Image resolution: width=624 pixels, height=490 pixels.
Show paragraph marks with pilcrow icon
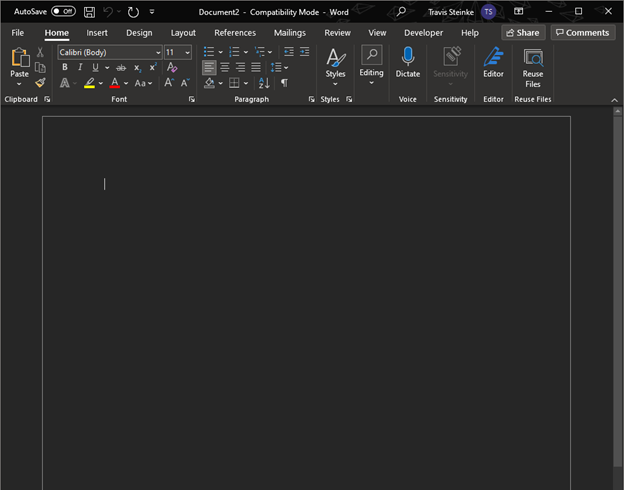click(284, 83)
